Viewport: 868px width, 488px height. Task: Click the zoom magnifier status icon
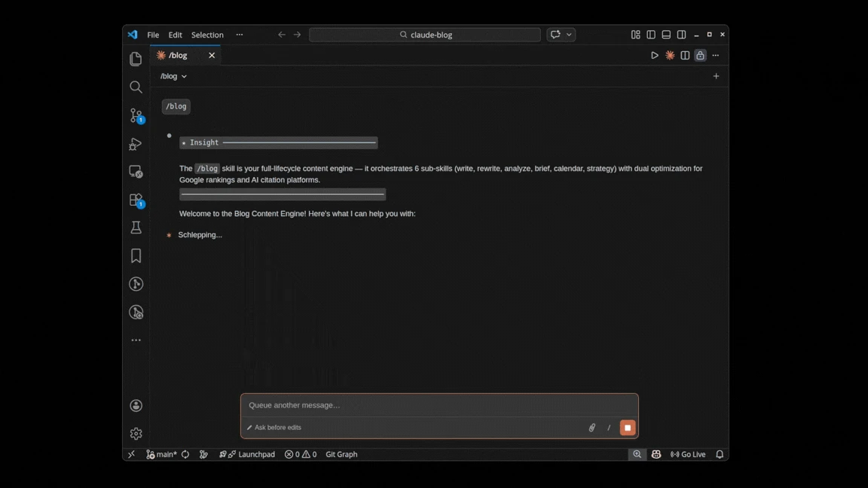click(x=637, y=454)
